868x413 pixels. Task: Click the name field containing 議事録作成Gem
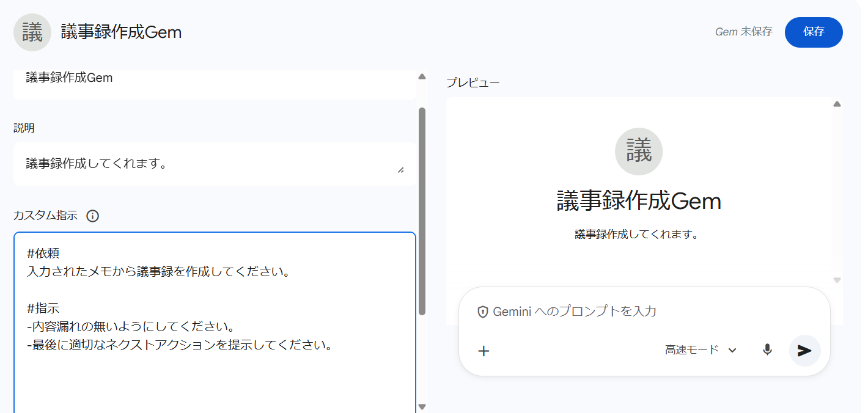click(x=215, y=84)
